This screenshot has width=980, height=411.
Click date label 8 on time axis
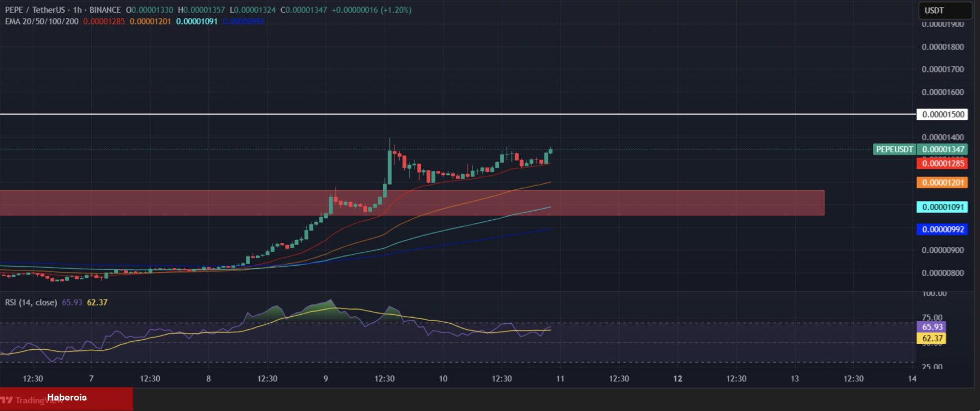(x=208, y=378)
